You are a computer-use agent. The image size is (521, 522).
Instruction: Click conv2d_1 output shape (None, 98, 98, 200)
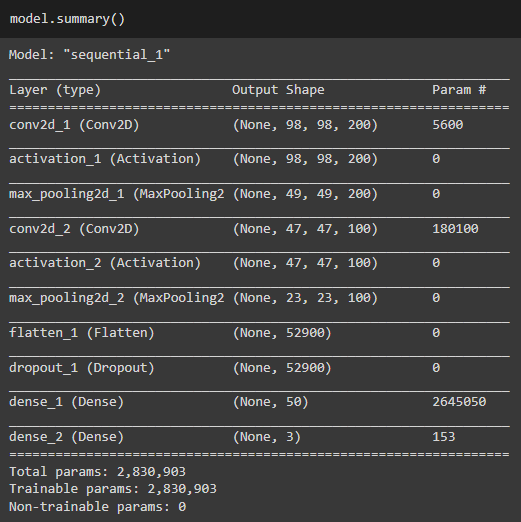coord(305,125)
